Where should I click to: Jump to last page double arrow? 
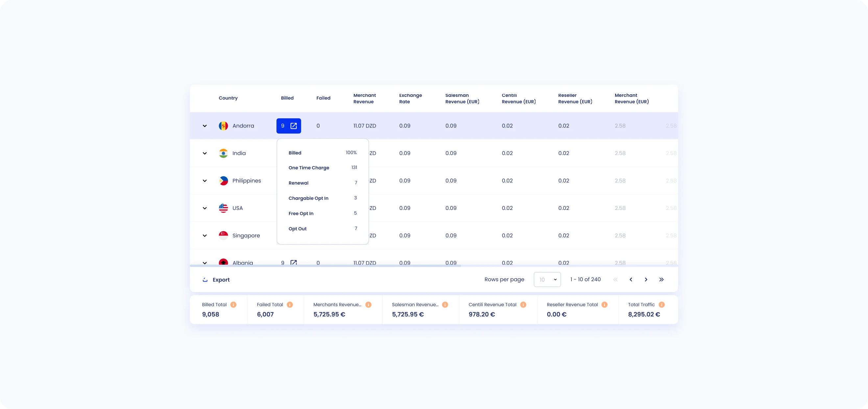661,279
